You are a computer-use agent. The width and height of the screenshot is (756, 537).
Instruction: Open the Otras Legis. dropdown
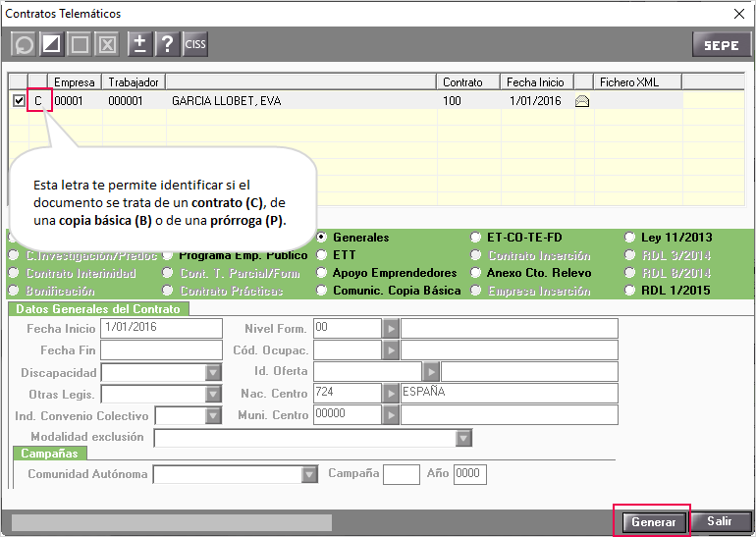213,395
